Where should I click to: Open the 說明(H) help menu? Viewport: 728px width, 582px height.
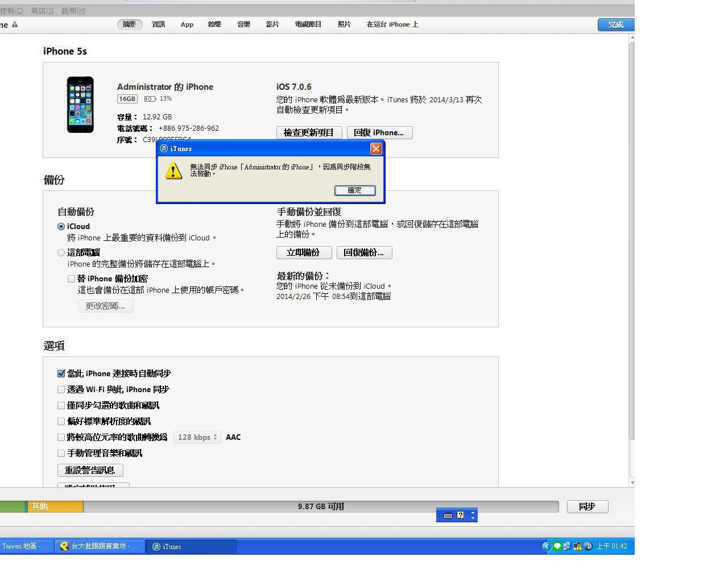click(73, 11)
